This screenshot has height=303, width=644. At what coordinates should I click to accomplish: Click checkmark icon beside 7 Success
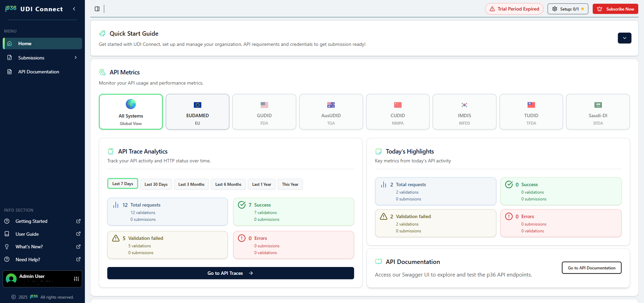[242, 205]
